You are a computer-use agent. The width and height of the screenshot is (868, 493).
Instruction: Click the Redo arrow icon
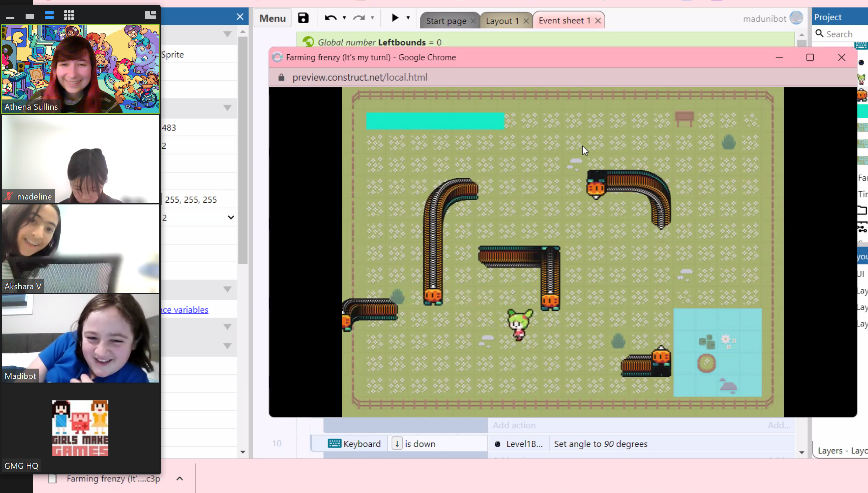[359, 18]
